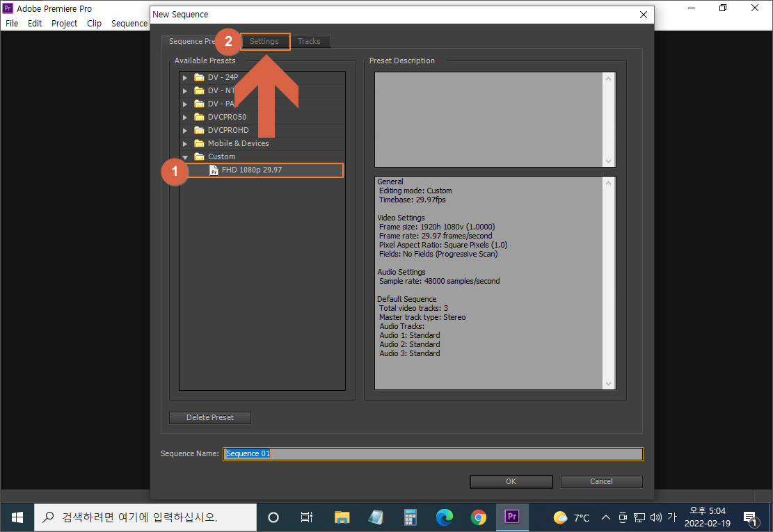Screen dimensions: 773x532
Task: Select the DVCPRO50 folder row
Action: tap(262, 118)
